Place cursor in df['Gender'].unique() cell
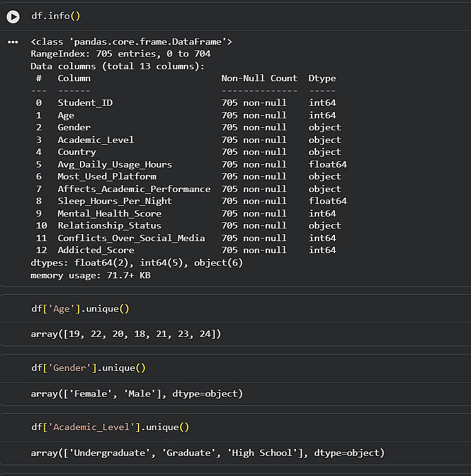This screenshot has height=476, width=471. click(x=88, y=368)
